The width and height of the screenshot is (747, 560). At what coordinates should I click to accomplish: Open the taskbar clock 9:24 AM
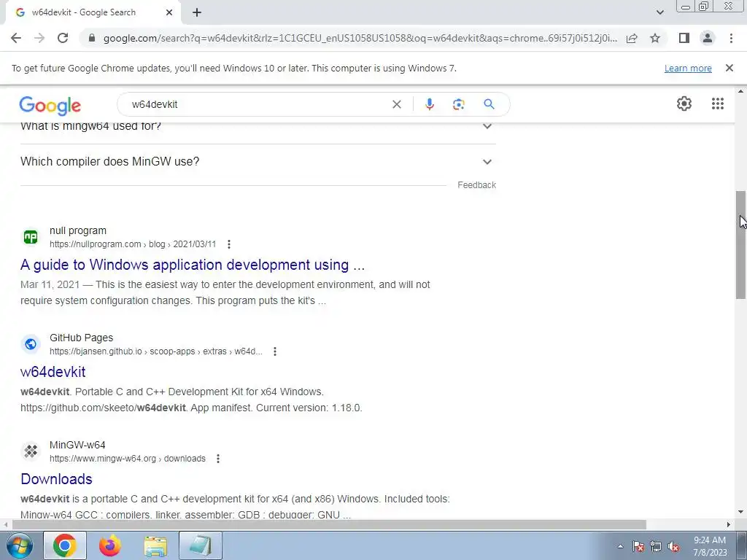[710, 546]
